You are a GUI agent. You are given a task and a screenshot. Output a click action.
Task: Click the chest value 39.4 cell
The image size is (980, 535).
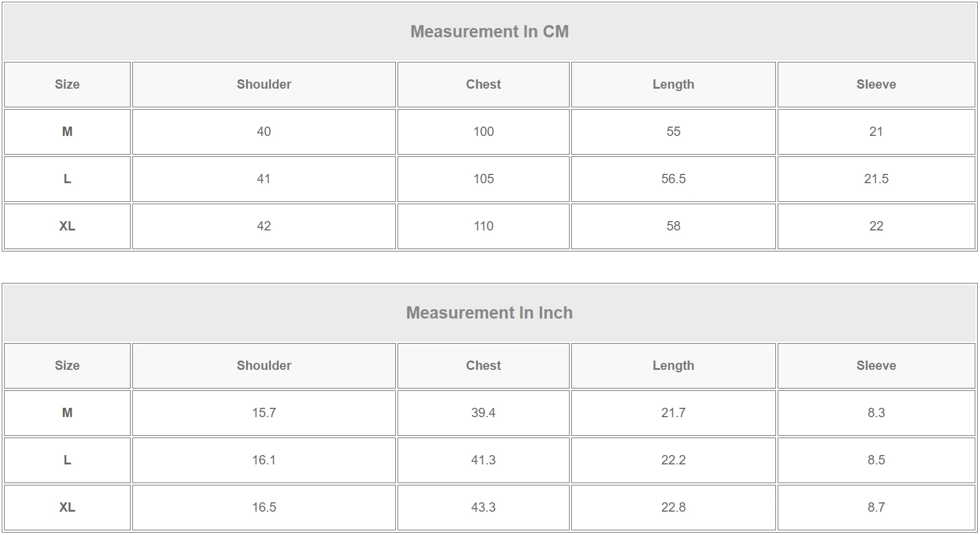483,413
